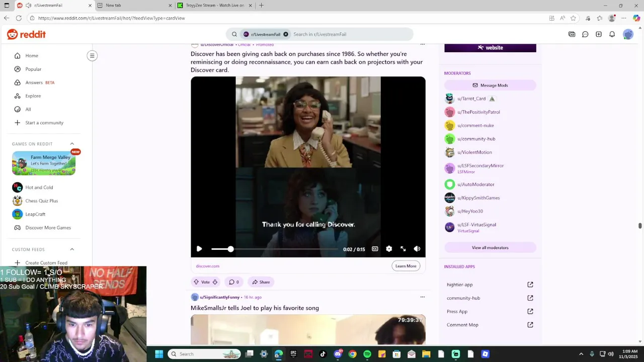Click the website button
644x362 pixels.
point(490,48)
